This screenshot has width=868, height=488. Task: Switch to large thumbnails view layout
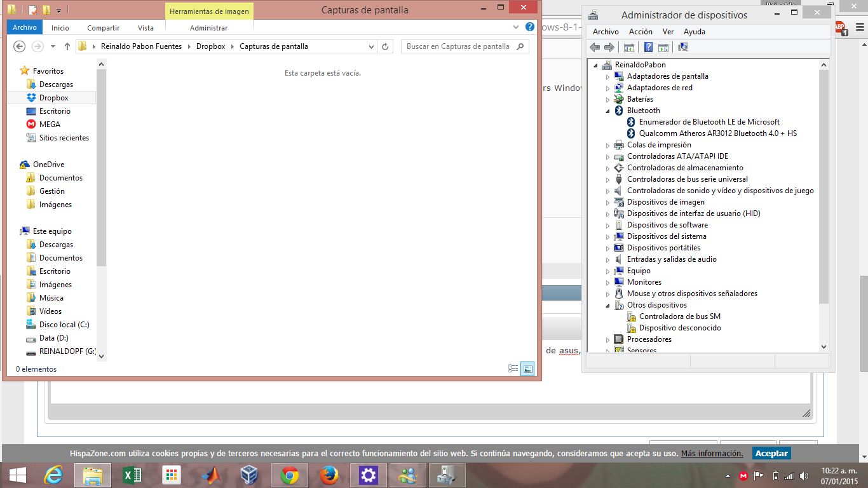tap(527, 369)
